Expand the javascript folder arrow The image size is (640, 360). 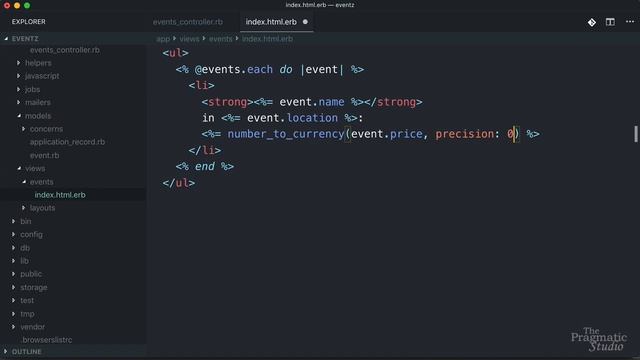pos(18,76)
